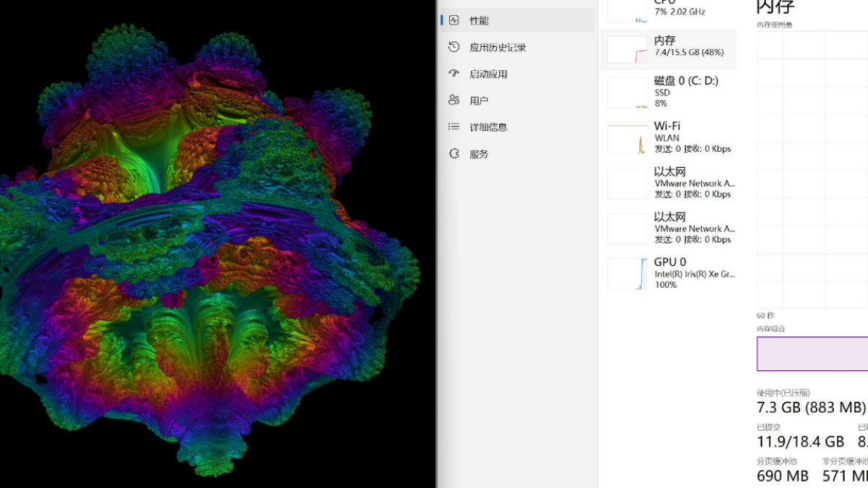Click the 11.9/18.4 GB committed value
Screen dimensions: 868x488
click(800, 441)
